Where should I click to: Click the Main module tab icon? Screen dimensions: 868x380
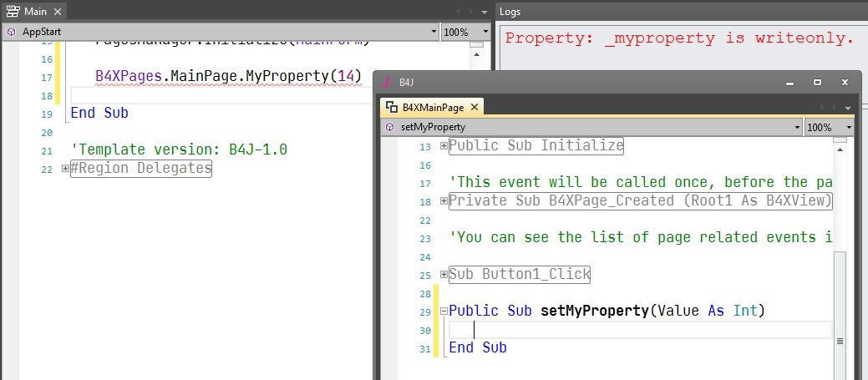point(13,11)
